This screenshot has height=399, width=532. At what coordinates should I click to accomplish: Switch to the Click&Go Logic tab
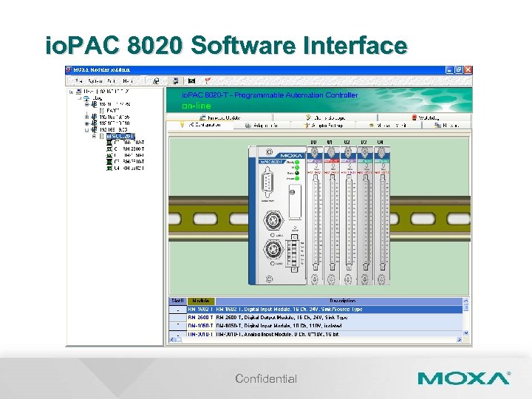[x=325, y=117]
